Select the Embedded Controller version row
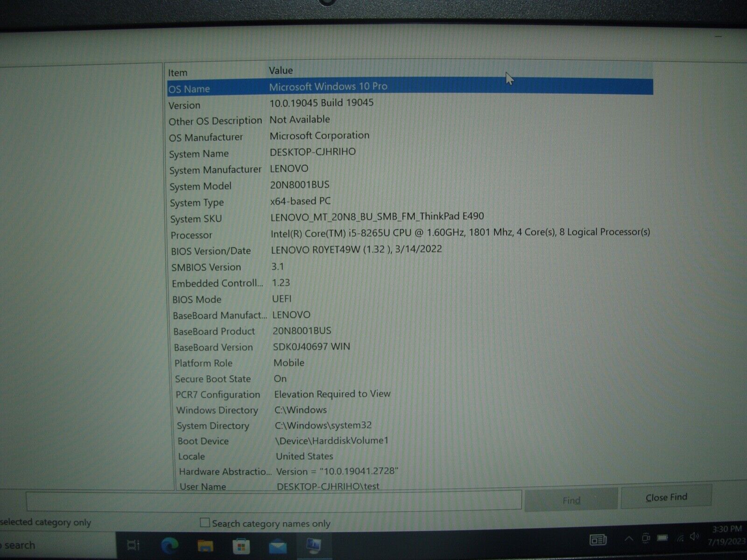Image resolution: width=747 pixels, height=560 pixels. [411, 283]
